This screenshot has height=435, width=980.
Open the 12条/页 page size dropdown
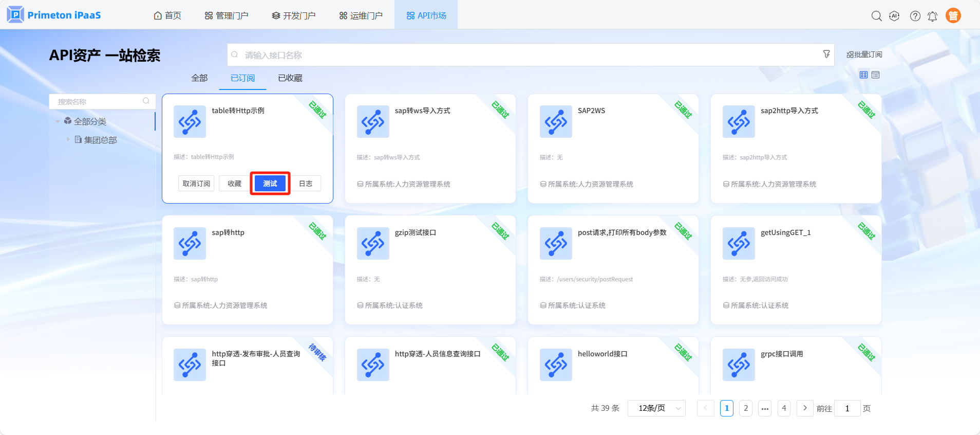point(656,408)
